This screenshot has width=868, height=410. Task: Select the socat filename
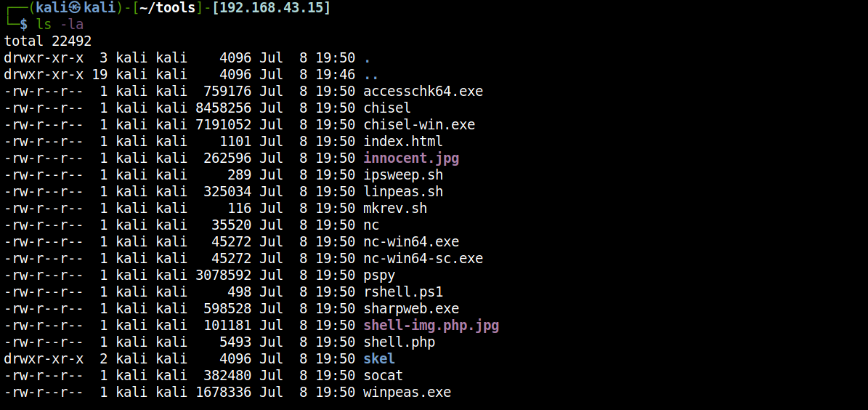point(383,376)
